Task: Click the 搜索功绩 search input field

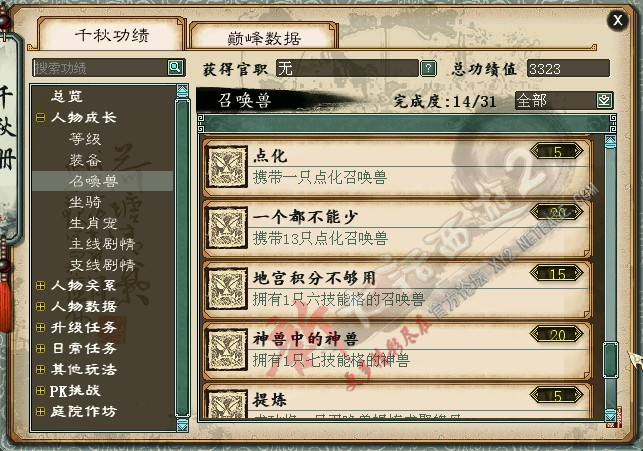Action: pyautogui.click(x=100, y=68)
